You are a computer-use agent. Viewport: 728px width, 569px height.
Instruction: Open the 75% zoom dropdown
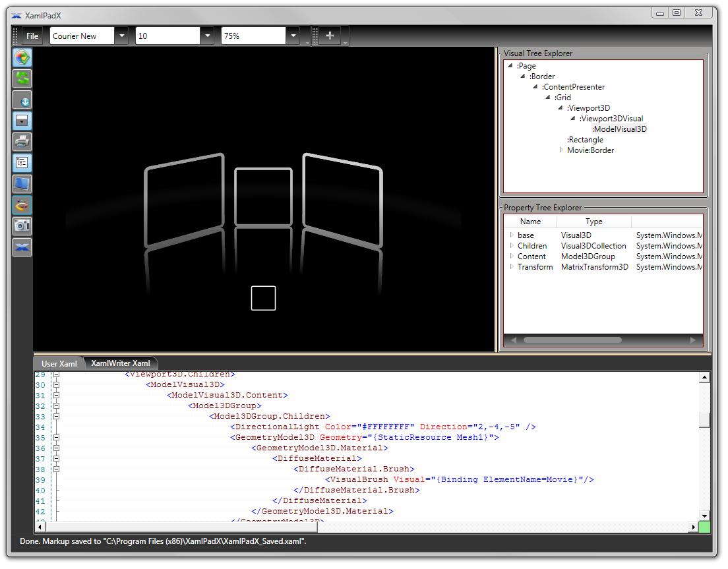pos(293,36)
